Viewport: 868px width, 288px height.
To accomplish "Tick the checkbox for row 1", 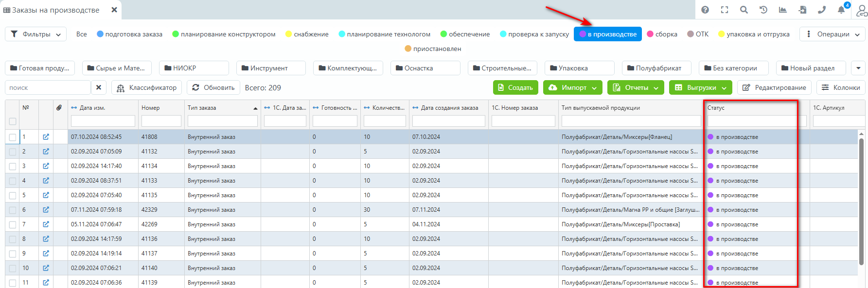I will (x=13, y=137).
